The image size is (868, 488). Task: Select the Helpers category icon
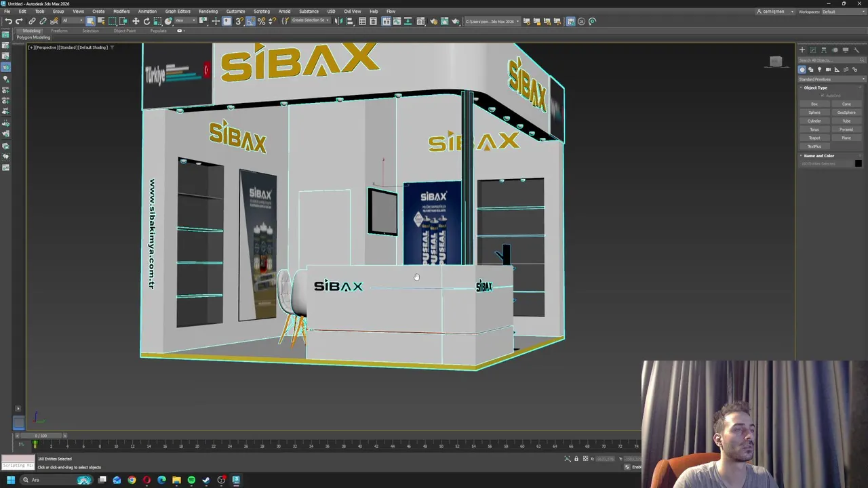837,70
